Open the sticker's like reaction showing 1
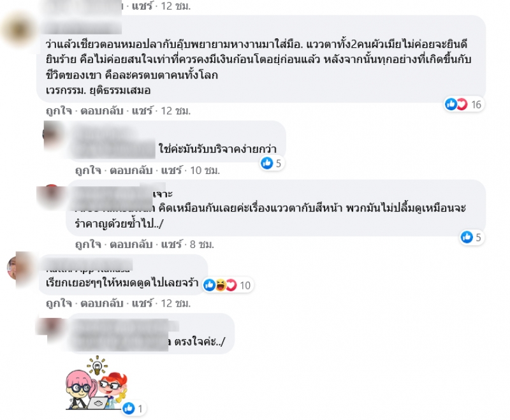Screen dimensions: 510x420 [x=133, y=409]
